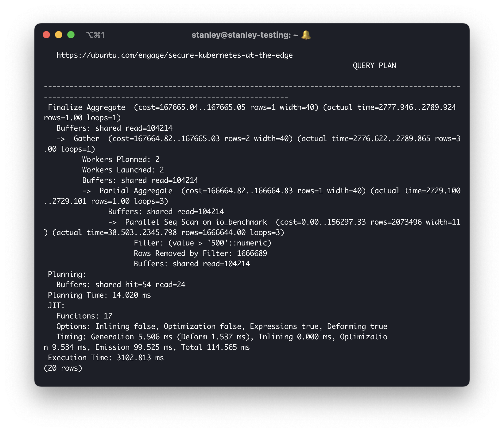This screenshot has width=504, height=432.
Task: Maximize the terminal using the green button
Action: (71, 35)
